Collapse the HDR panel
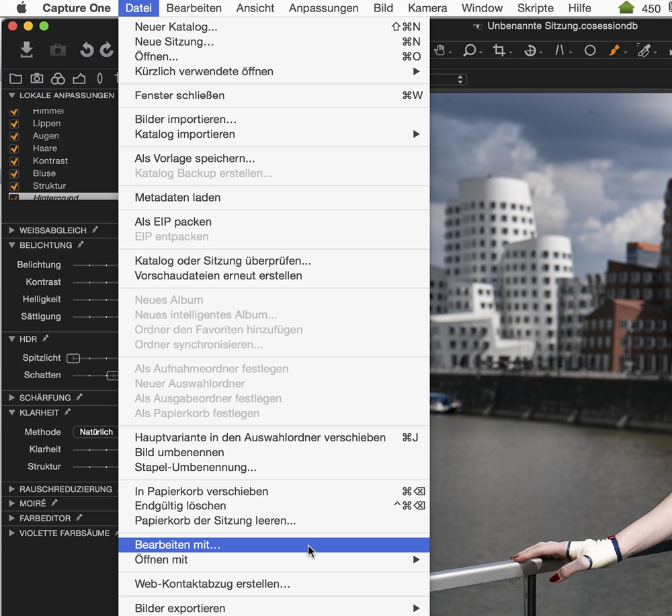 click(x=12, y=339)
